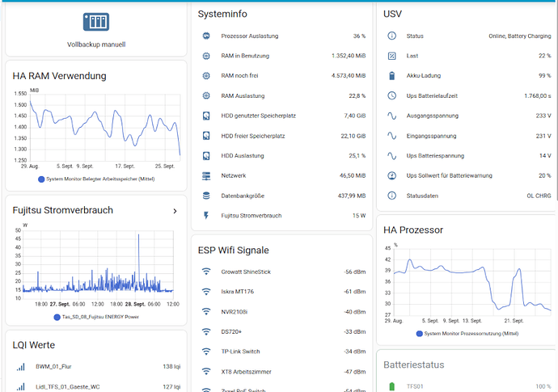Toggle the HA RAM chart legend entry
This screenshot has width=558, height=392.
pyautogui.click(x=96, y=179)
